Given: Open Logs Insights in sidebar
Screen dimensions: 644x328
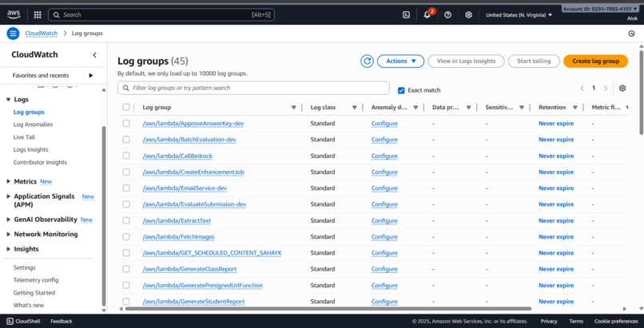Looking at the screenshot, I should [30, 150].
